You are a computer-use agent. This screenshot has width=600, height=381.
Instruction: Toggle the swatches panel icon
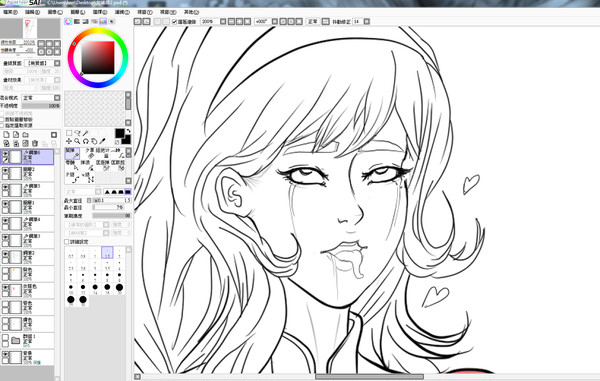[103, 21]
